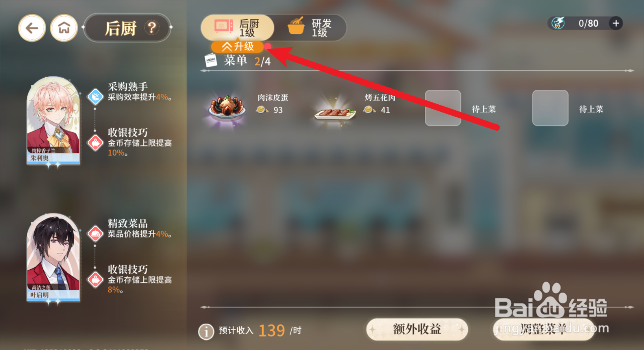
Task: Switch to the 研发 1级 tab
Action: [311, 28]
